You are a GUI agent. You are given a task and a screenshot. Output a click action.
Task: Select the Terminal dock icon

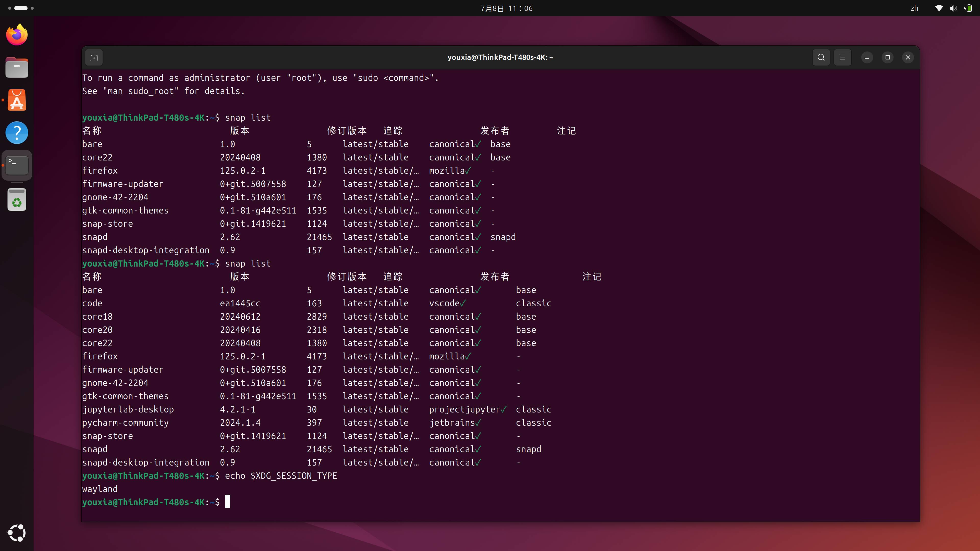pyautogui.click(x=17, y=165)
